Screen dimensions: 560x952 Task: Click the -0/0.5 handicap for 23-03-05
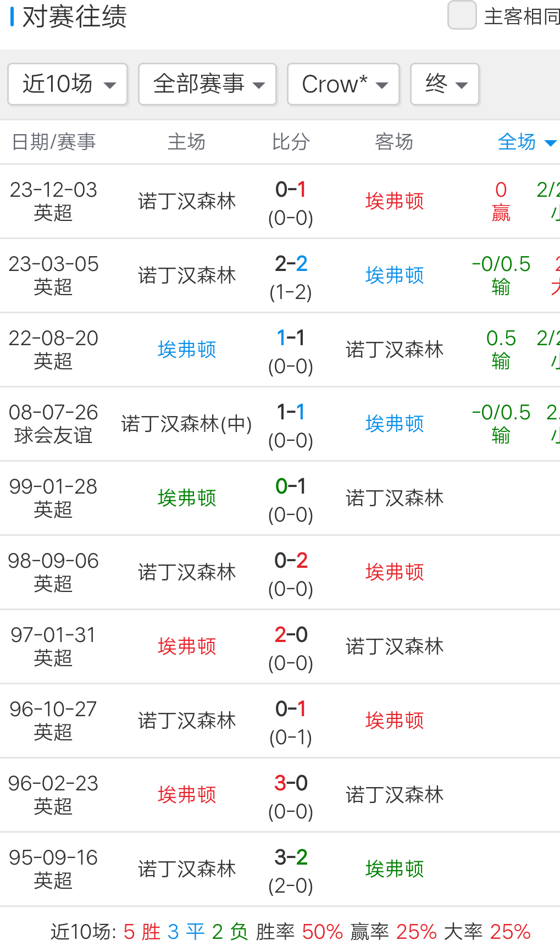pyautogui.click(x=501, y=264)
